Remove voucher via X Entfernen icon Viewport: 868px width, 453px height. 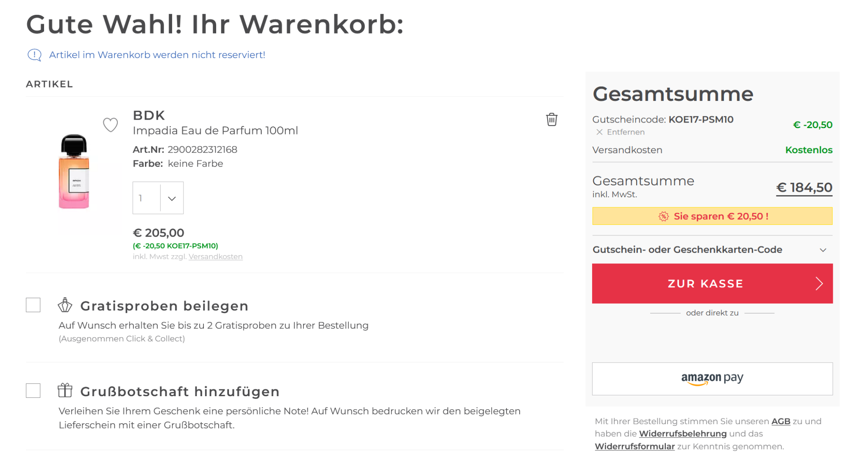pos(599,132)
